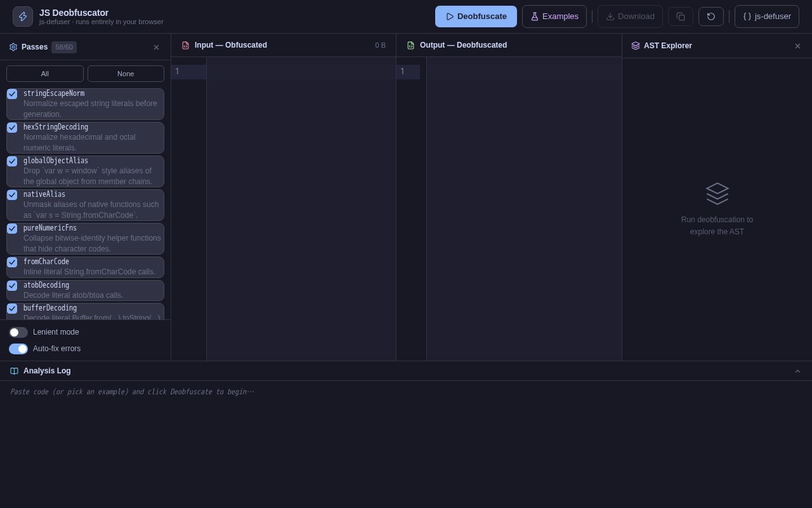812x508 pixels.
Task: Click the AST Explorer layers icon
Action: click(x=636, y=46)
